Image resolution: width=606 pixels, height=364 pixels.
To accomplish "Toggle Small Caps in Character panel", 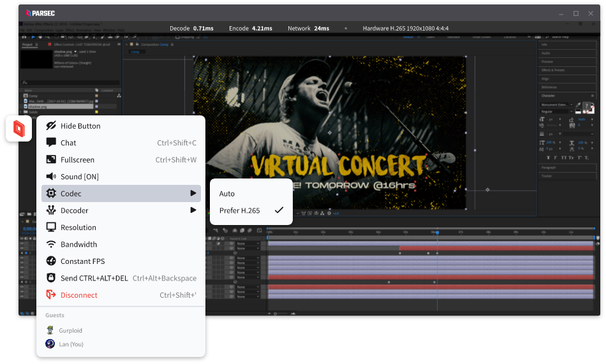I will pos(571,157).
